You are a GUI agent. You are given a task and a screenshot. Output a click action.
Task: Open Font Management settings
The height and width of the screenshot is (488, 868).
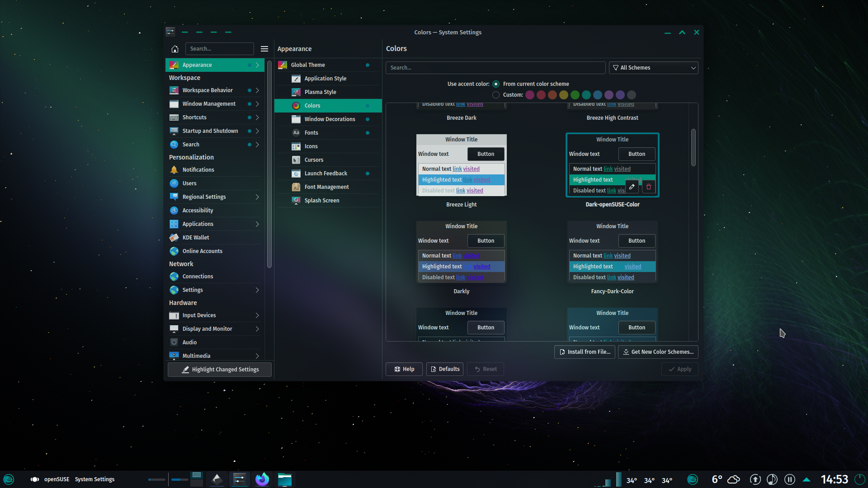click(x=328, y=187)
